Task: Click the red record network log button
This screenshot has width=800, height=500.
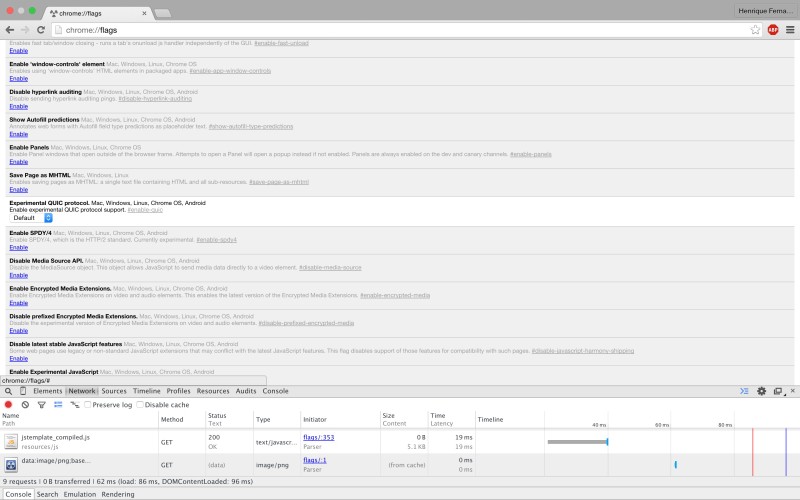Action: point(8,405)
